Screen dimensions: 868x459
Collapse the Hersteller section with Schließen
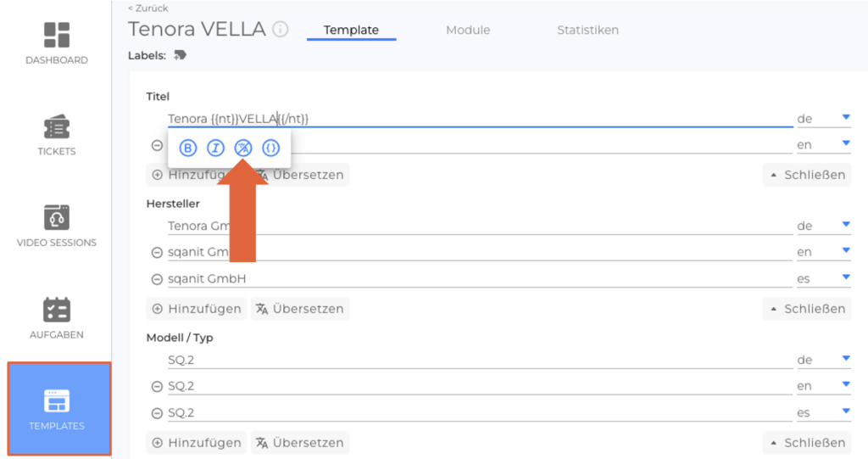(x=806, y=309)
